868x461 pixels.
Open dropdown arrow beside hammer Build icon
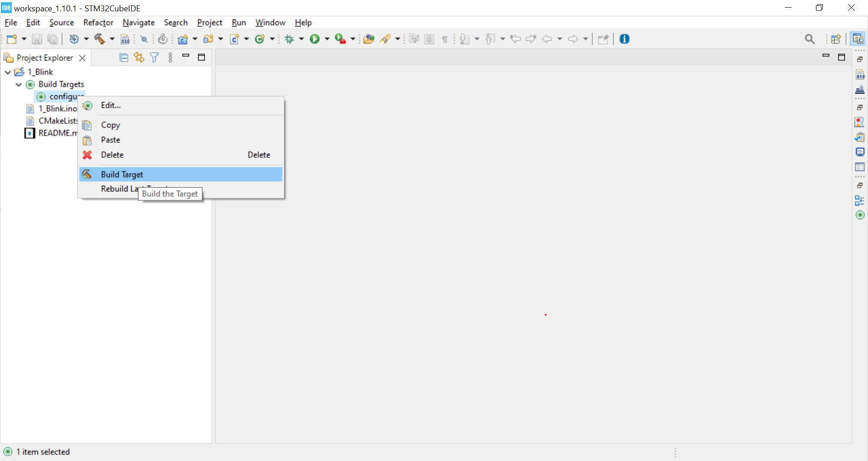click(x=112, y=39)
